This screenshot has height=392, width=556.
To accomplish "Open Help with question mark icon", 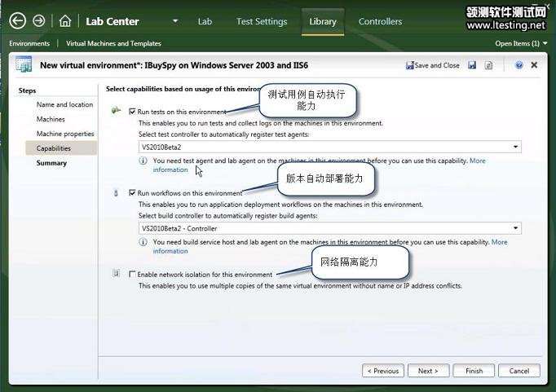I will coord(519,65).
